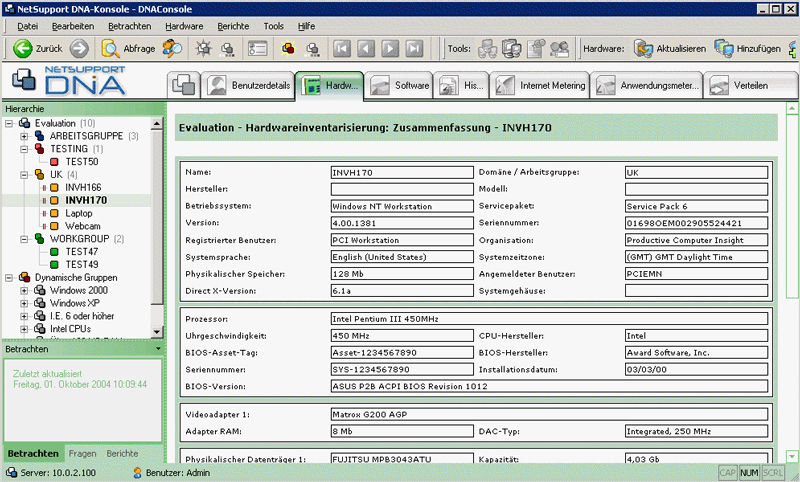
Task: Open the Betrachten menu
Action: 130,26
